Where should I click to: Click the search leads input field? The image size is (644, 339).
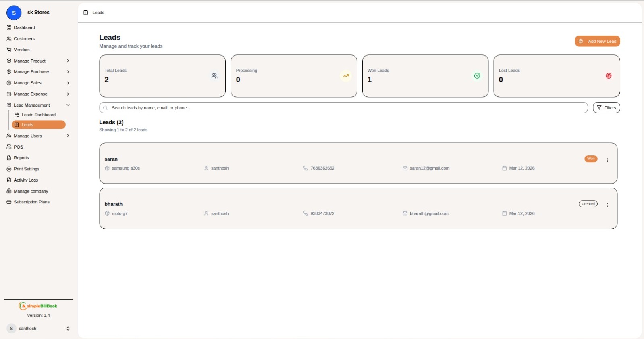(x=343, y=108)
